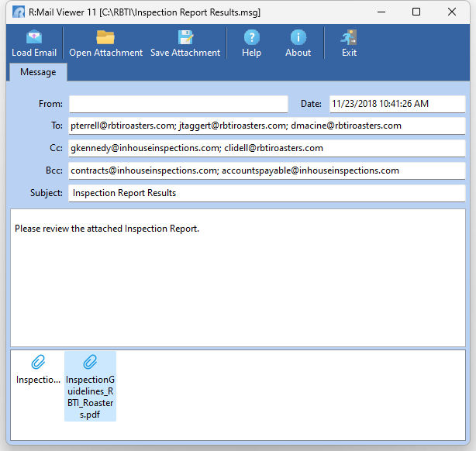This screenshot has height=451, width=476.
Task: Click the Load Email envelope icon
Action: click(34, 37)
